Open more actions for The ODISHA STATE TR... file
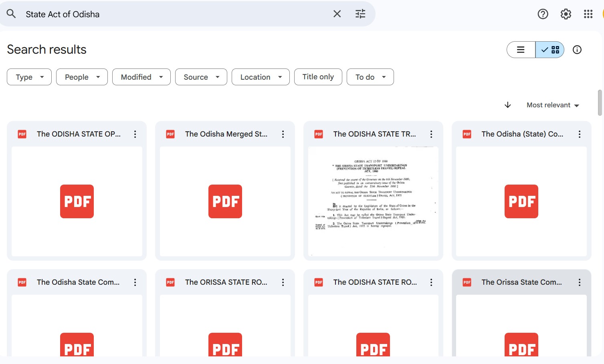 [x=431, y=134]
